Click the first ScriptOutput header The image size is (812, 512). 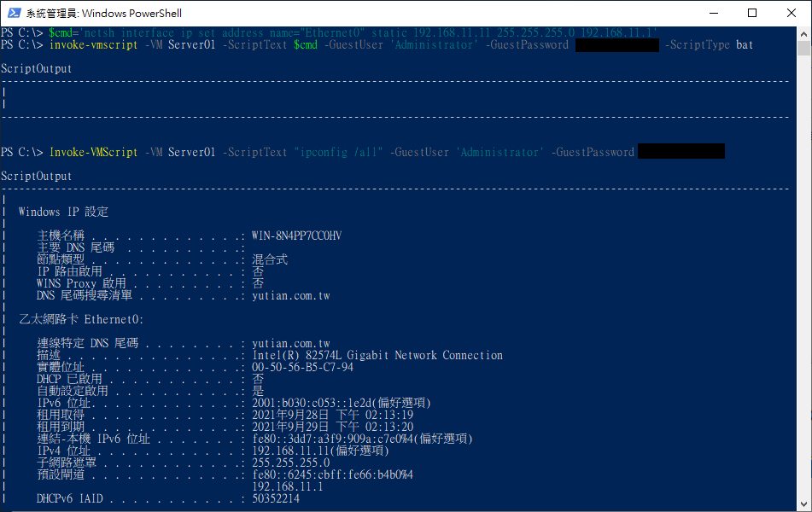click(36, 69)
